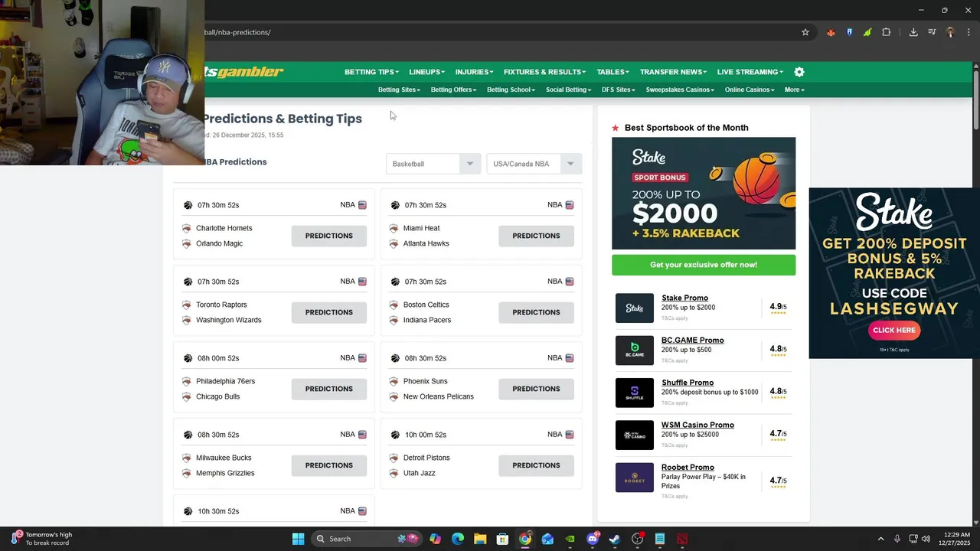View Predictions for Pistons vs Jazz
The height and width of the screenshot is (551, 980).
pos(536,465)
